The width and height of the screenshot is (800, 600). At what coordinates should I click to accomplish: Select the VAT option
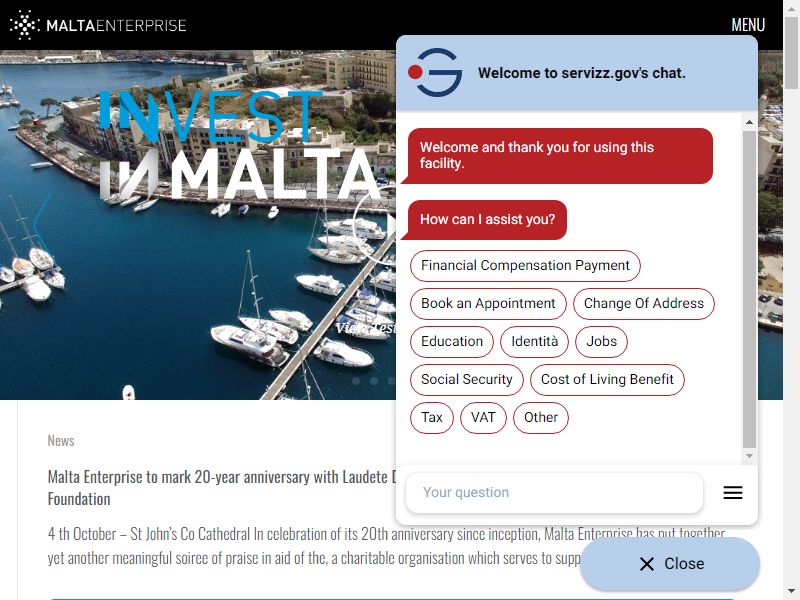click(483, 417)
